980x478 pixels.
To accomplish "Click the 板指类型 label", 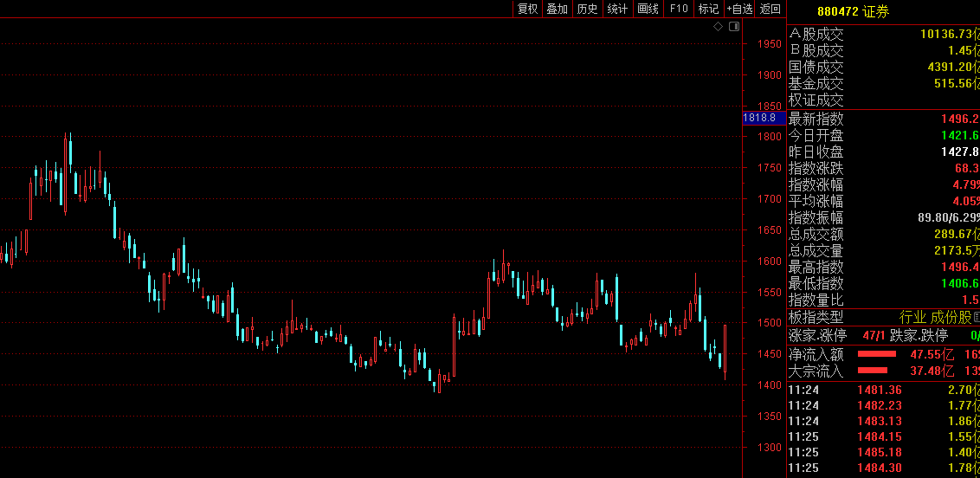I will (x=816, y=318).
